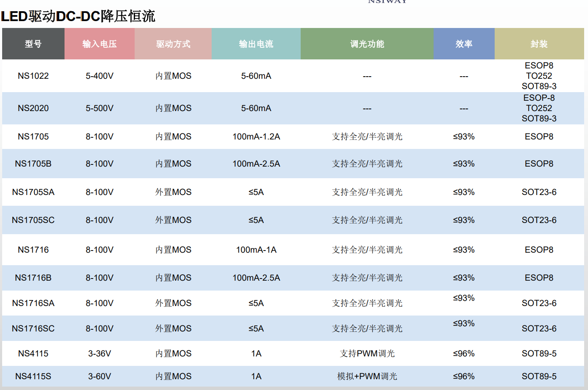This screenshot has height=390, width=588.
Task: Click input voltage '3-36V'
Action: (99, 353)
